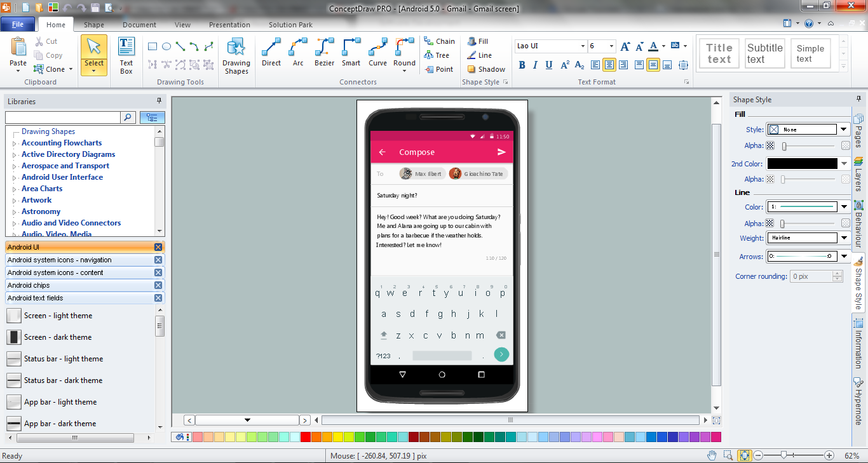Open the File menu
This screenshot has height=463, width=868.
(18, 25)
